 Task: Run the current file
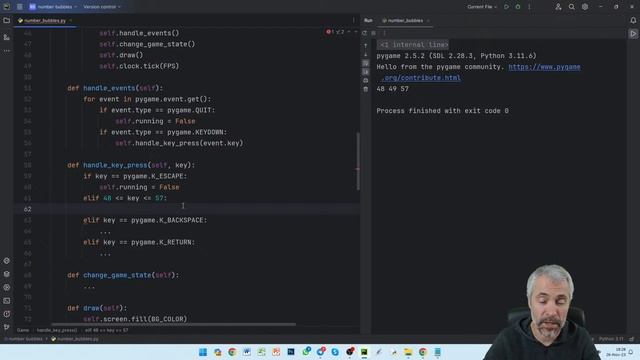point(506,7)
